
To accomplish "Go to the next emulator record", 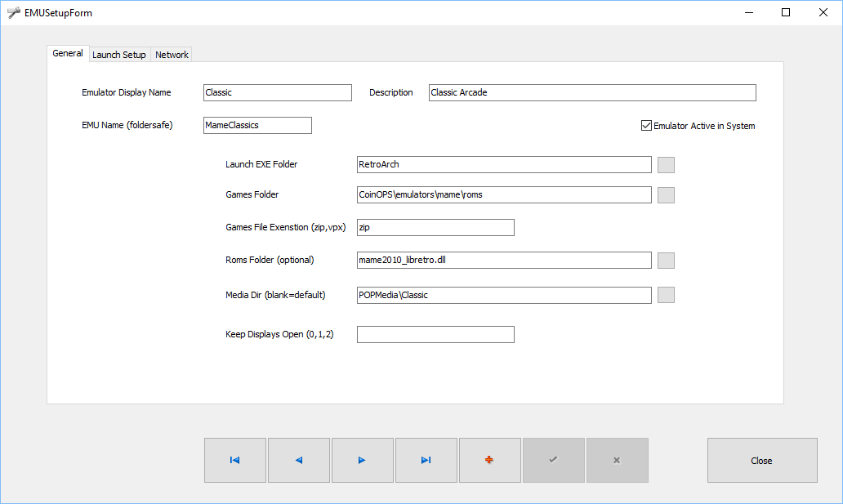I will click(x=362, y=461).
